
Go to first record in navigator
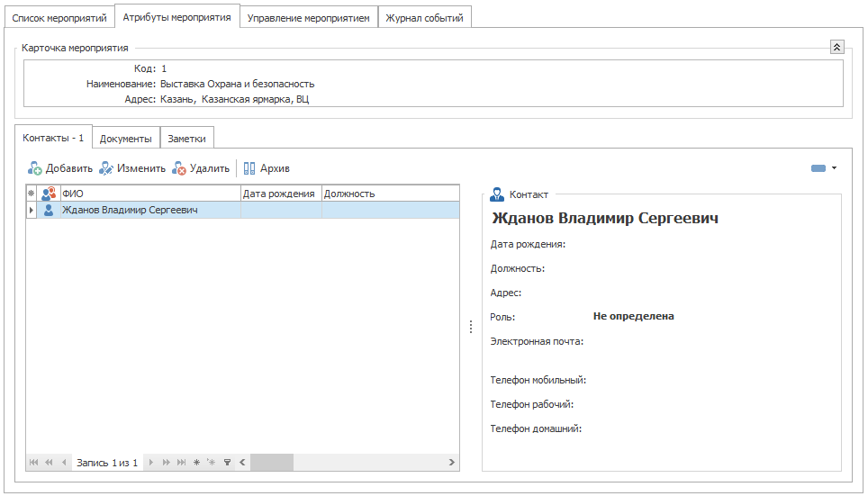[34, 462]
